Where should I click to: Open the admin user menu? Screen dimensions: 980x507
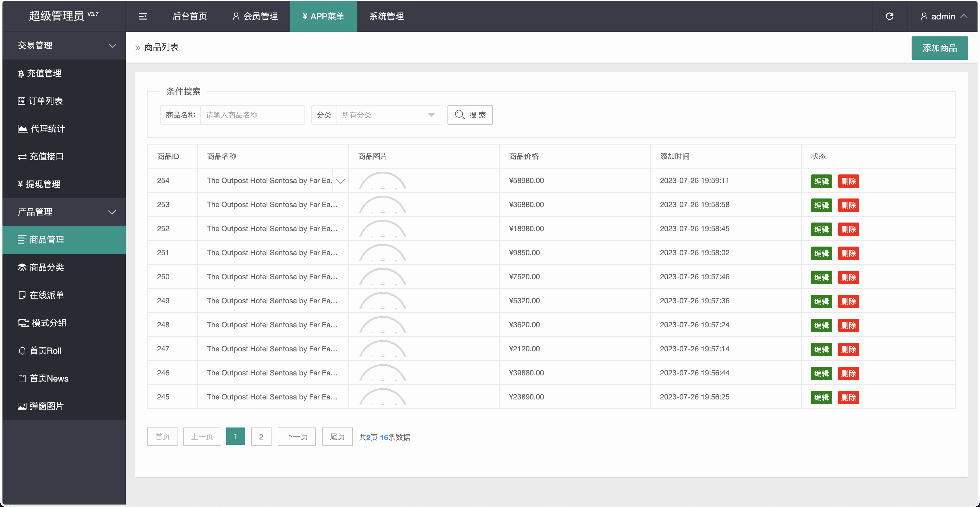943,16
